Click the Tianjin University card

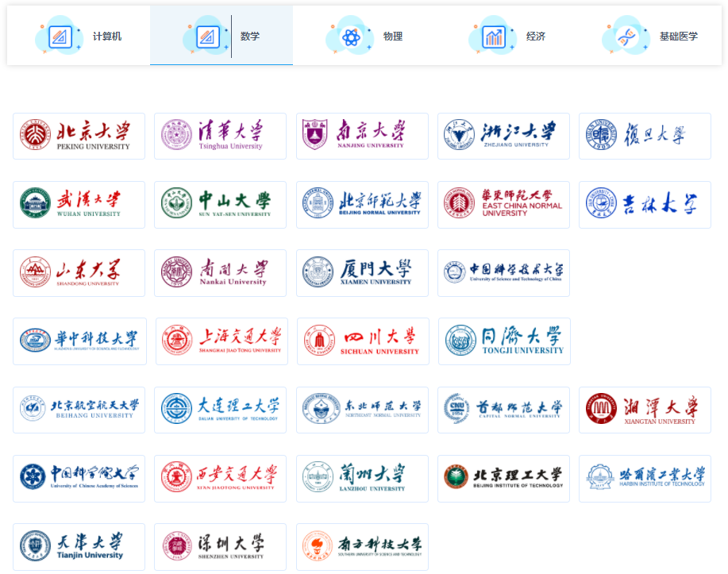click(79, 547)
